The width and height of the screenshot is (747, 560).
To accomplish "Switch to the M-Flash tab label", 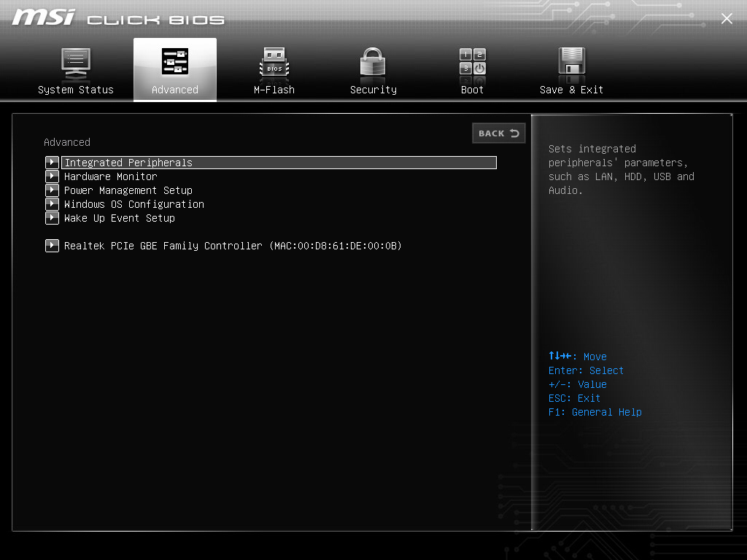I will pyautogui.click(x=274, y=90).
